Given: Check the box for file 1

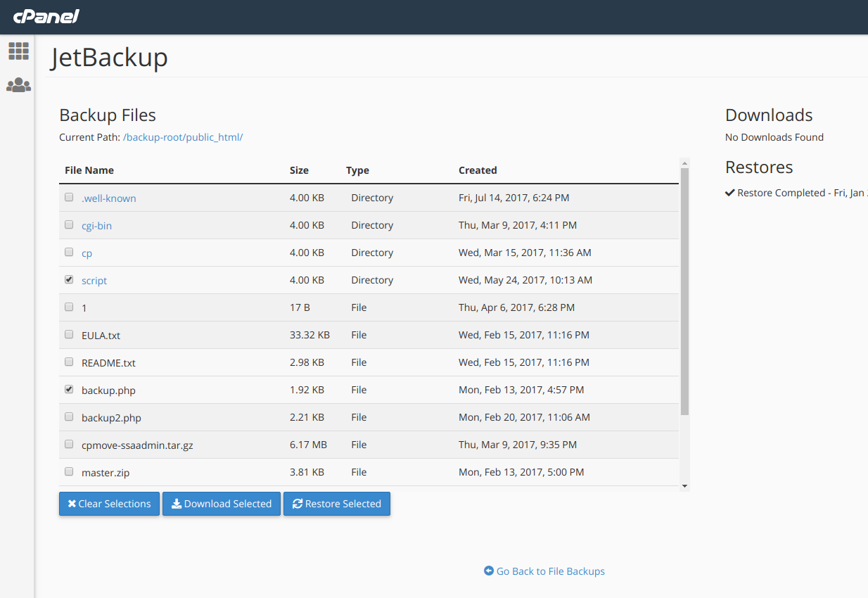Looking at the screenshot, I should tap(69, 307).
